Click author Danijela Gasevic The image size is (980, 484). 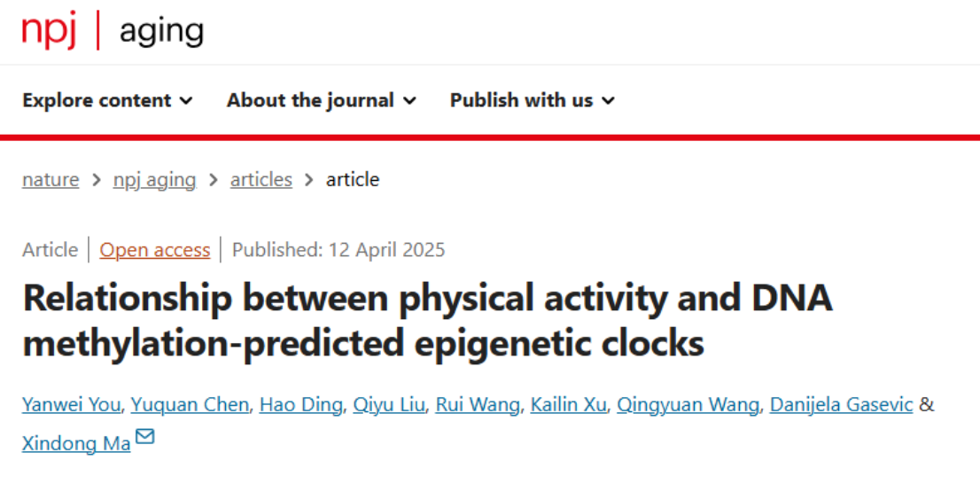click(841, 405)
